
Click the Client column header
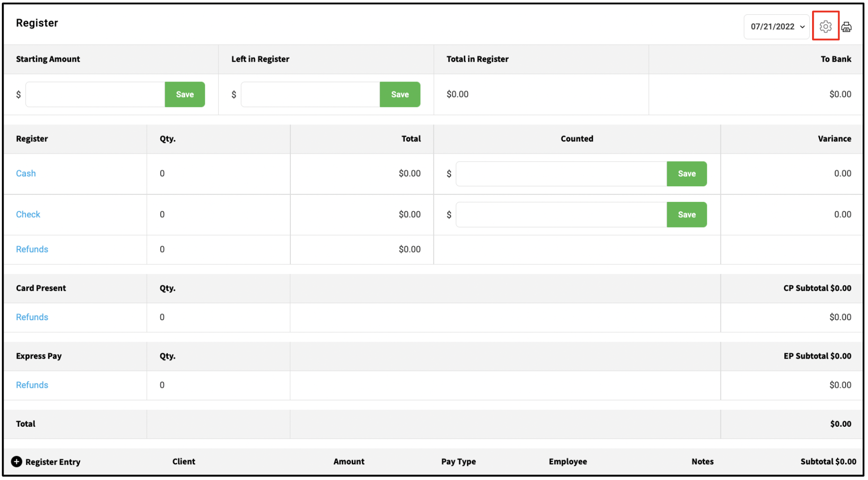tap(184, 462)
